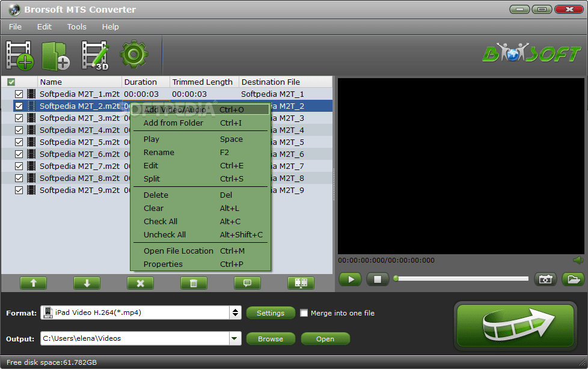This screenshot has width=588, height=369.
Task: Open the Edit menu
Action: (x=44, y=27)
